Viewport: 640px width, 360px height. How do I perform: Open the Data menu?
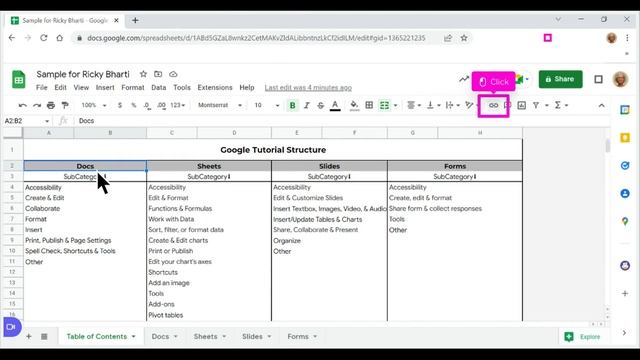[x=158, y=87]
